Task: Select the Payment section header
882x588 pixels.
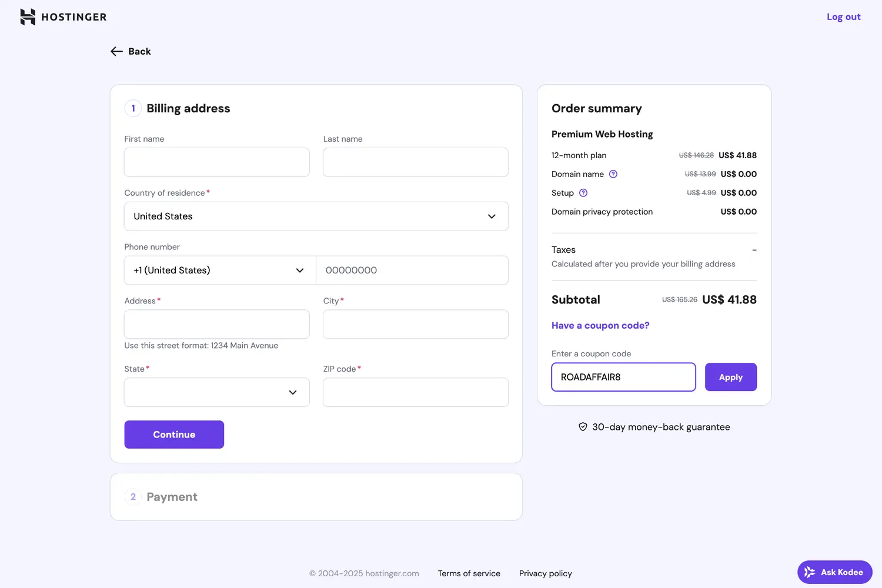Action: (x=172, y=497)
